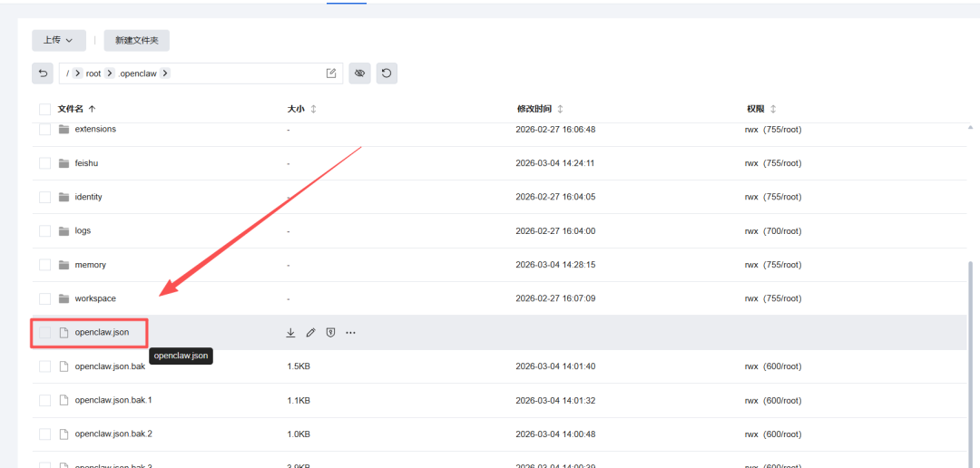Viewport: 980px width, 468px height.
Task: Select the openclaw.json.bak.1 file
Action: [x=113, y=400]
